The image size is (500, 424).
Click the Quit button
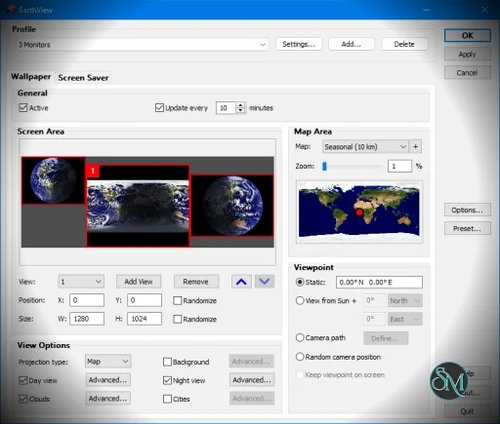point(467,411)
